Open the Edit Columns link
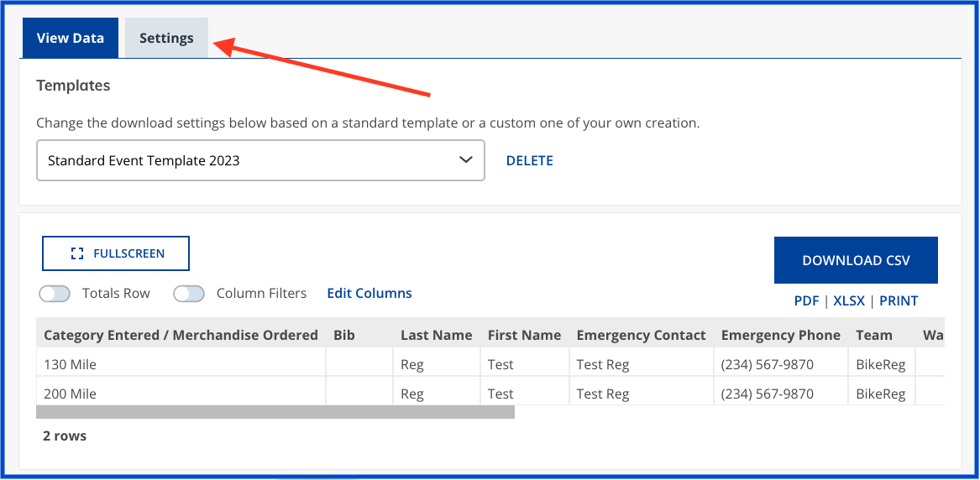This screenshot has height=480, width=980. pyautogui.click(x=369, y=294)
